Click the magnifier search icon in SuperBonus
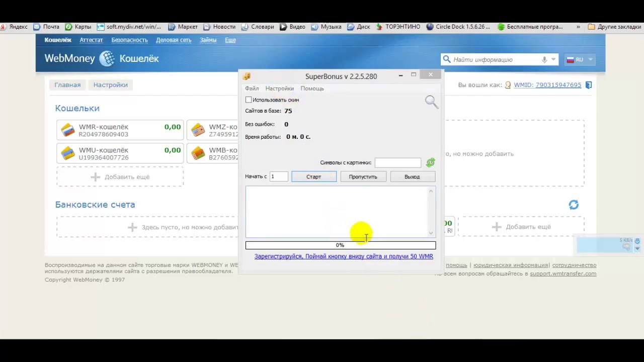Viewport: 644px width, 362px height. click(431, 102)
